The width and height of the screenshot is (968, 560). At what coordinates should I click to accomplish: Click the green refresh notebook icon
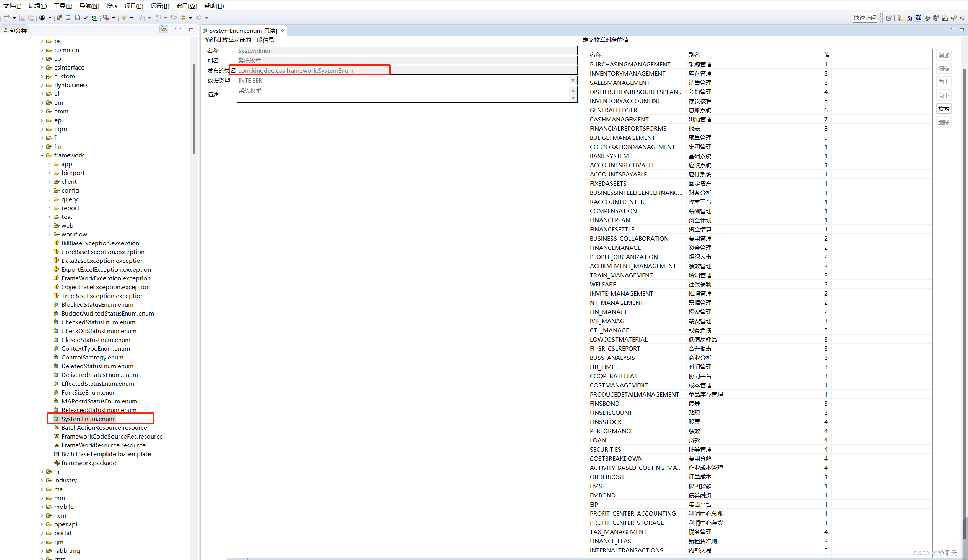click(x=95, y=18)
